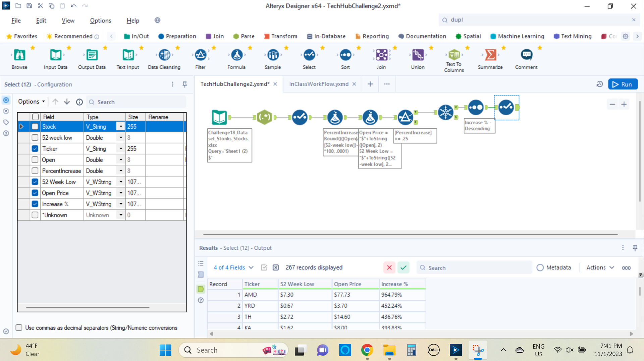This screenshot has width=644, height=361.
Task: Select the Data Cleansing node on the canvas
Action: coord(445,112)
